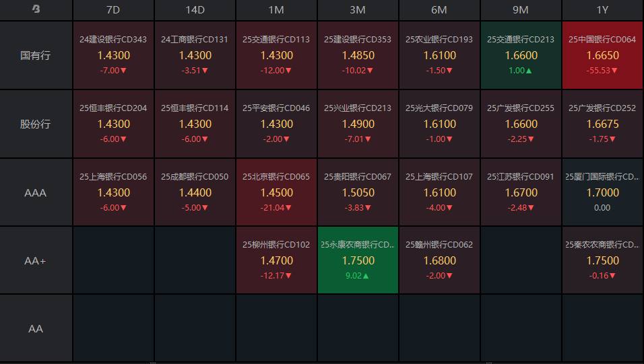Select the 7D tenor column header

[113, 10]
